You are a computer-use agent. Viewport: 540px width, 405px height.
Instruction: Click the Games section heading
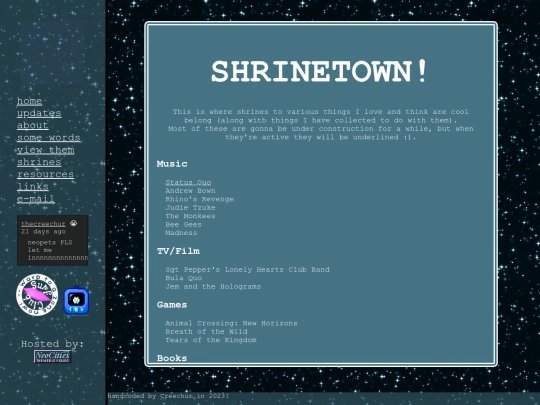coord(172,305)
